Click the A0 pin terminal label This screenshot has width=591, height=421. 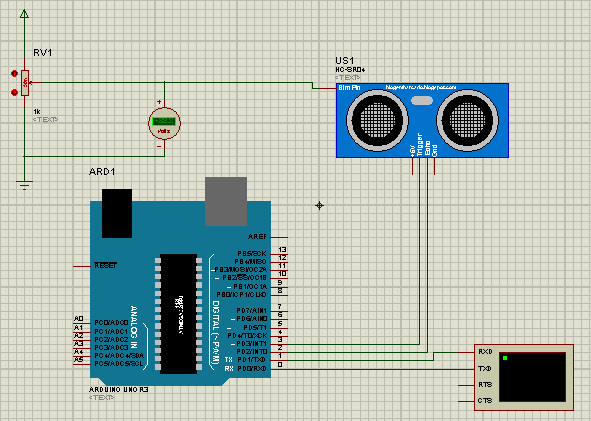click(x=78, y=319)
